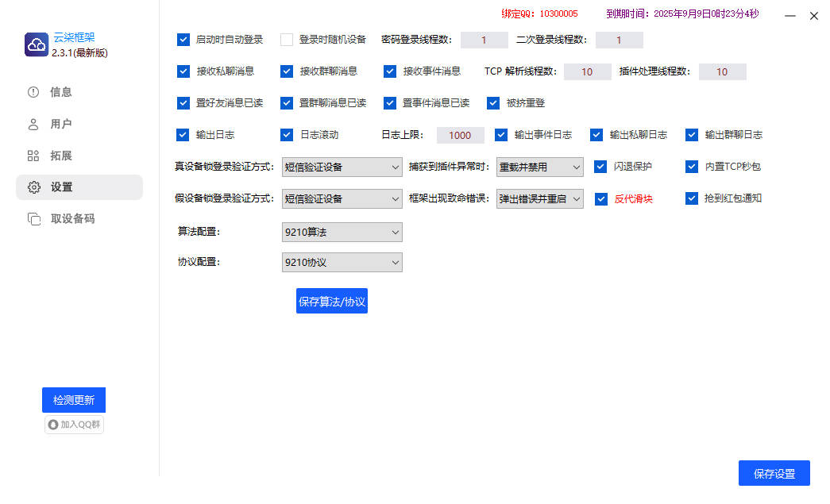Expand the 算法配置 dropdown
The image size is (830, 504).
click(x=342, y=232)
